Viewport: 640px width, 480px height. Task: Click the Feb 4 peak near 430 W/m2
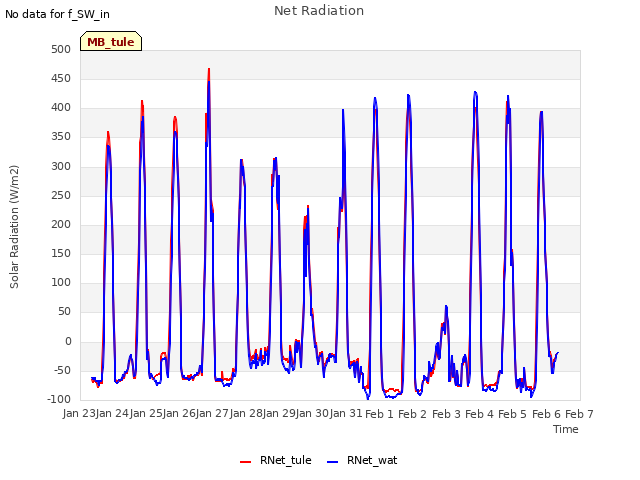[x=476, y=93]
